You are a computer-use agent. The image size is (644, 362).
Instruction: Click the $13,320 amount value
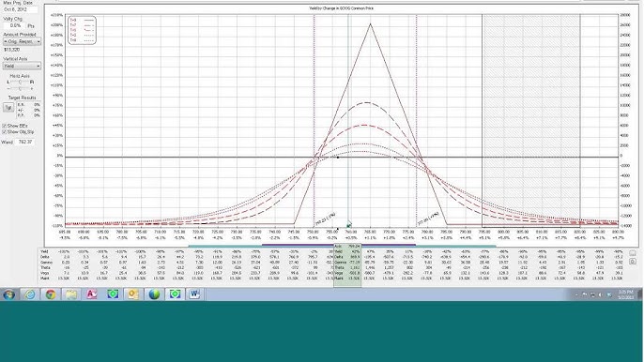pyautogui.click(x=11, y=50)
